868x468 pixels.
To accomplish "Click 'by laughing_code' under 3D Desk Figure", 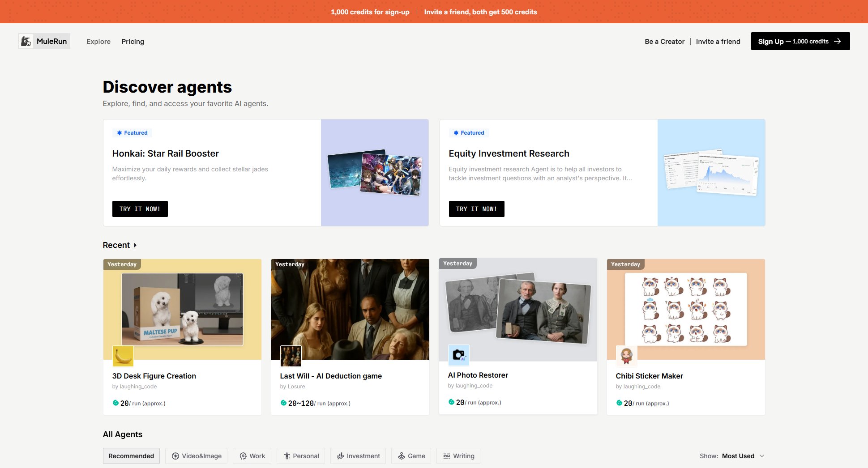I will pos(134,387).
